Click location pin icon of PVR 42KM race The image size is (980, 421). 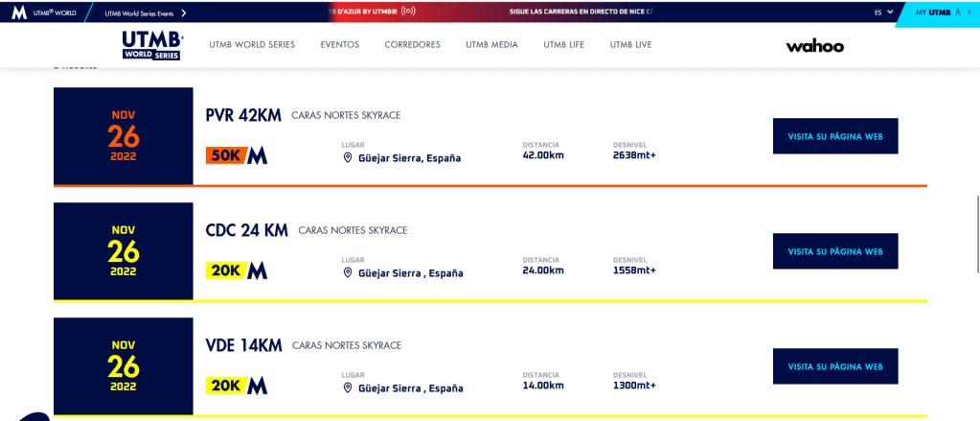tap(349, 158)
